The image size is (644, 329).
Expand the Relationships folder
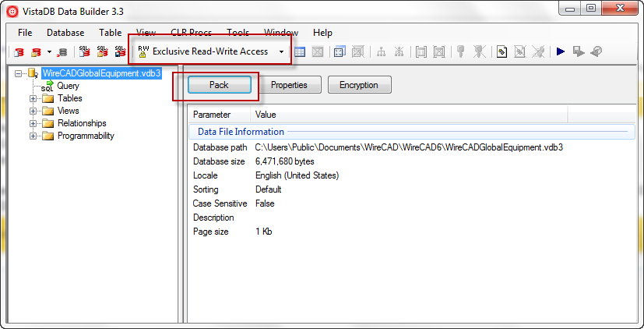(33, 123)
